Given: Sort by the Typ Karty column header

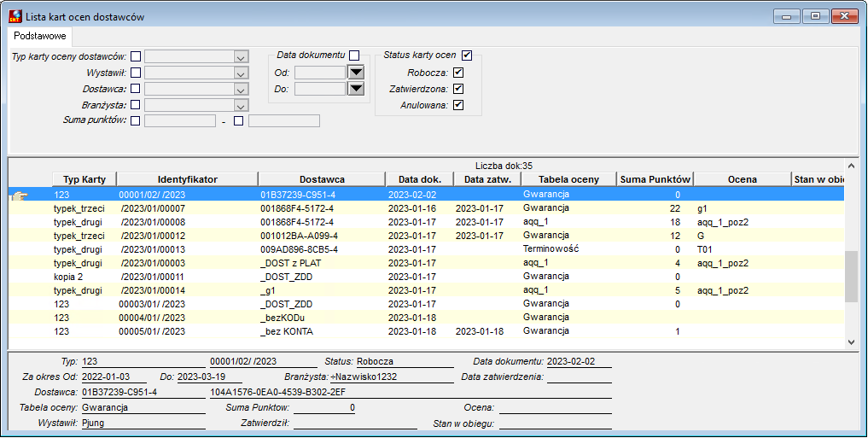Looking at the screenshot, I should pos(84,179).
